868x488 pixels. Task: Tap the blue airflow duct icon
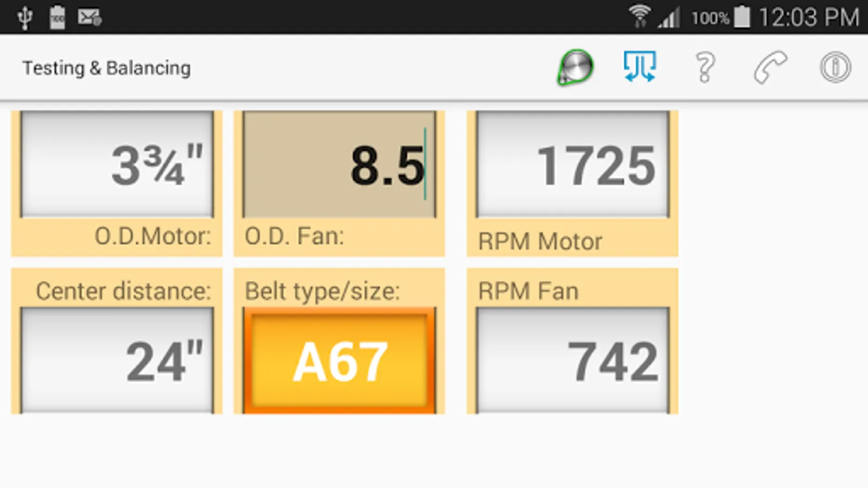click(640, 67)
